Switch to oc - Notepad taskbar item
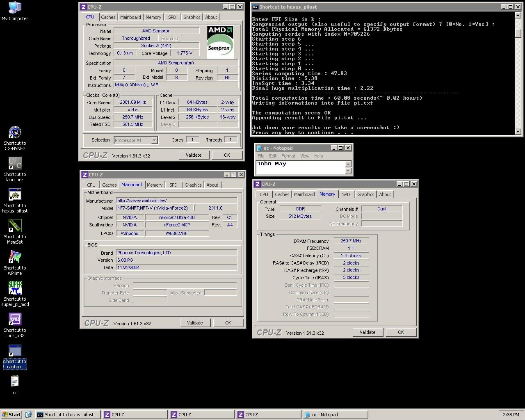The image size is (525, 420). click(x=335, y=415)
